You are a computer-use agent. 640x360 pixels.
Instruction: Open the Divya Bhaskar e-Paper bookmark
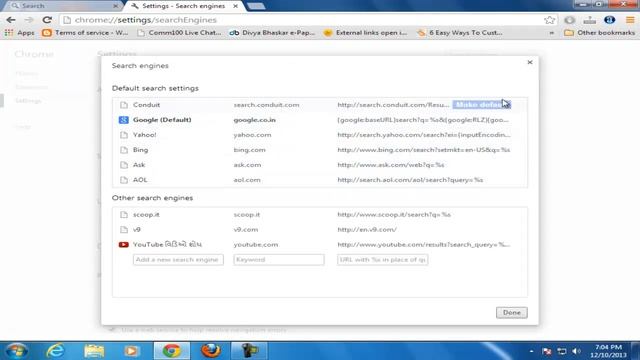(272, 33)
